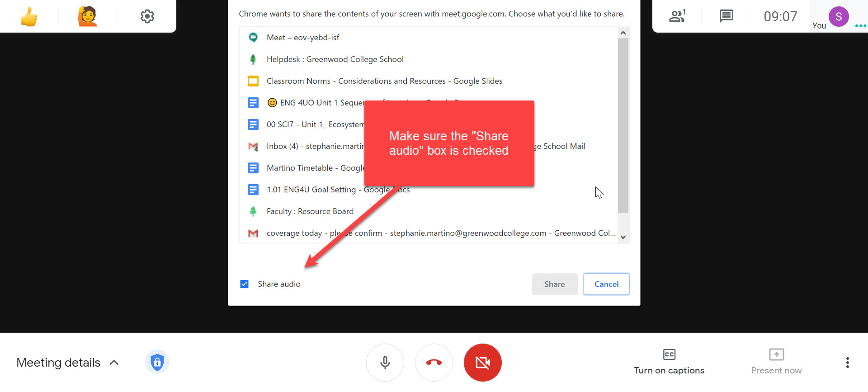Click the Cancel button
Viewport: 868px width, 392px height.
tap(606, 284)
